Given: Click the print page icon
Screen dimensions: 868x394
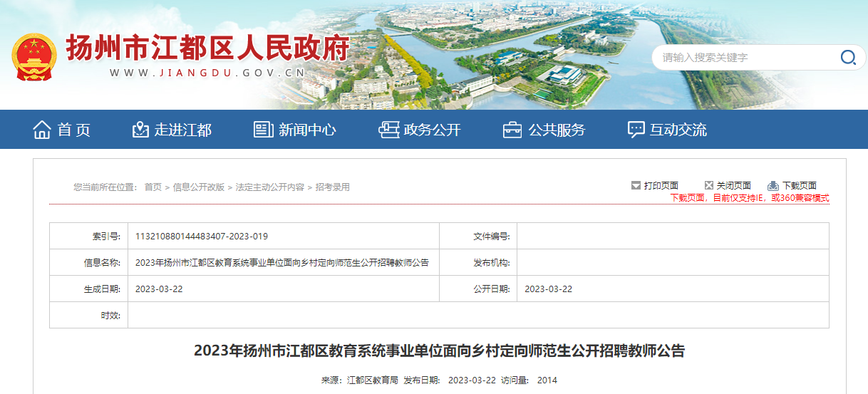Looking at the screenshot, I should tap(636, 186).
